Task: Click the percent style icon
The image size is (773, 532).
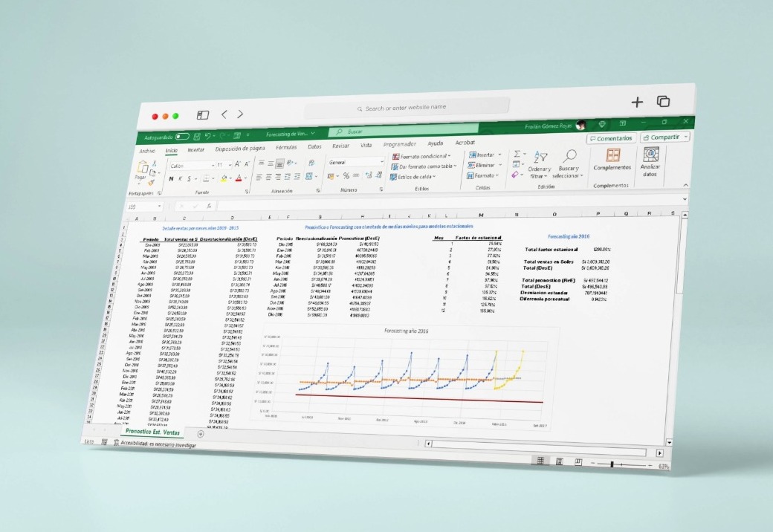Action: [346, 176]
